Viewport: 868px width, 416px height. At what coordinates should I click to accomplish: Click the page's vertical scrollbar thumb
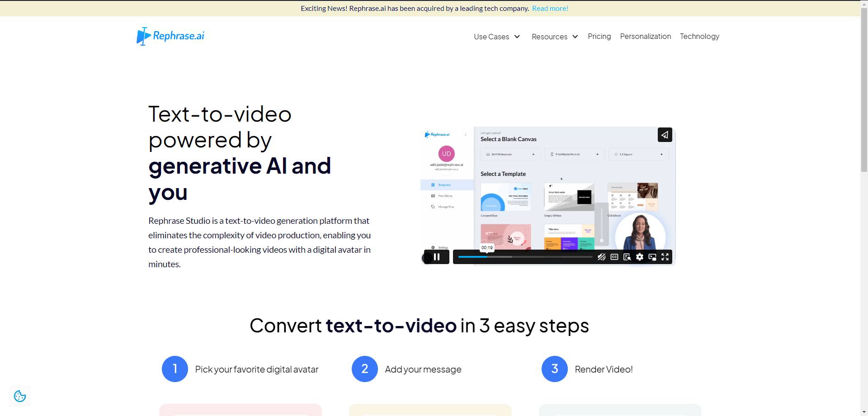(x=864, y=90)
